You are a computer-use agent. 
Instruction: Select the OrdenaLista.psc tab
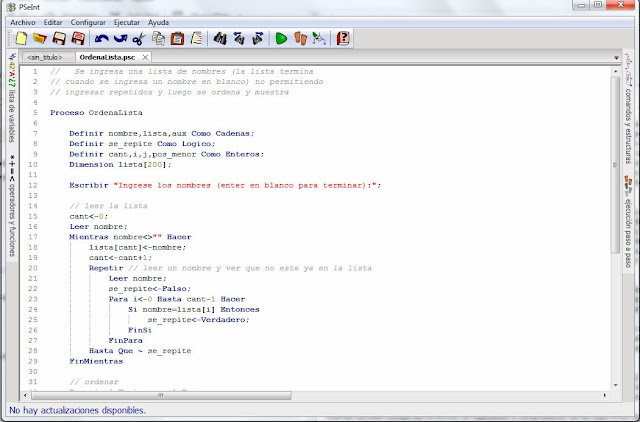tap(107, 57)
